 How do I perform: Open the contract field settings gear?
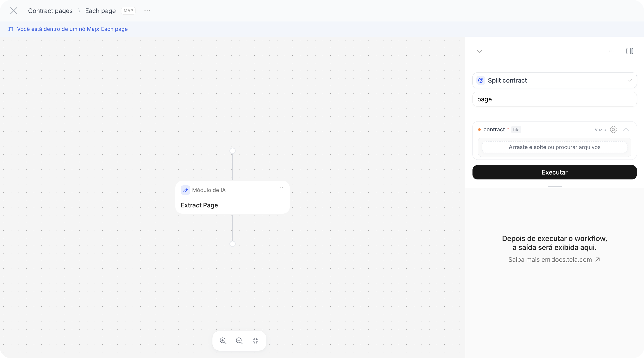[613, 130]
